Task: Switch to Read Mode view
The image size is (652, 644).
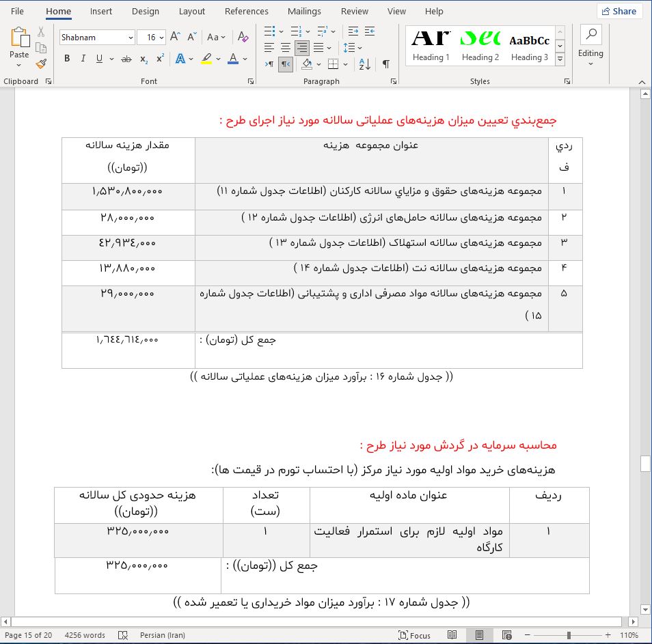Action: [452, 635]
